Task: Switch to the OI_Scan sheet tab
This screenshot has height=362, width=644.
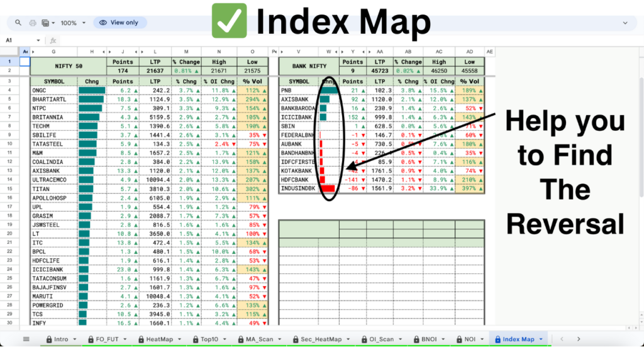Action: (x=377, y=339)
